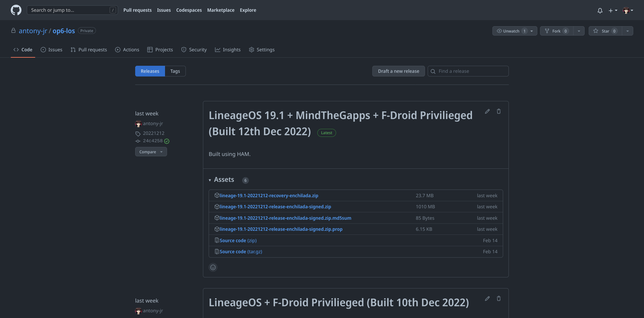This screenshot has height=318, width=644.
Task: Click the Private label badge
Action: [x=87, y=31]
